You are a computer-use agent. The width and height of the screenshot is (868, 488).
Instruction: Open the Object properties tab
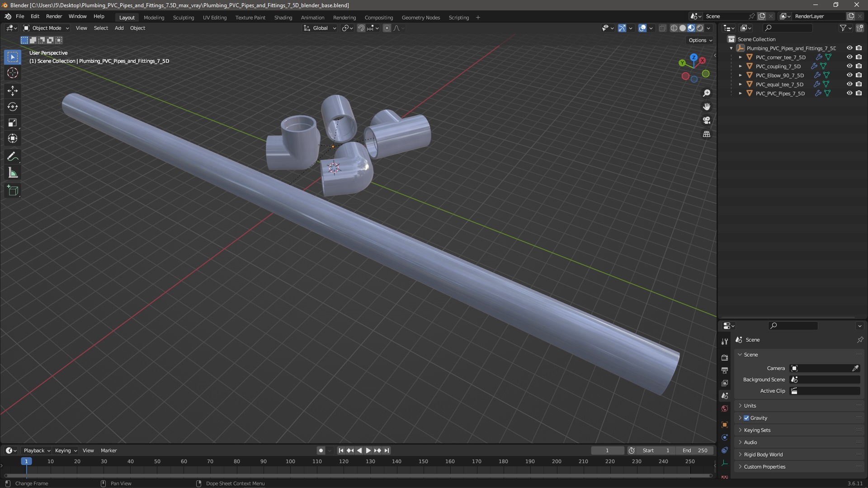(725, 425)
